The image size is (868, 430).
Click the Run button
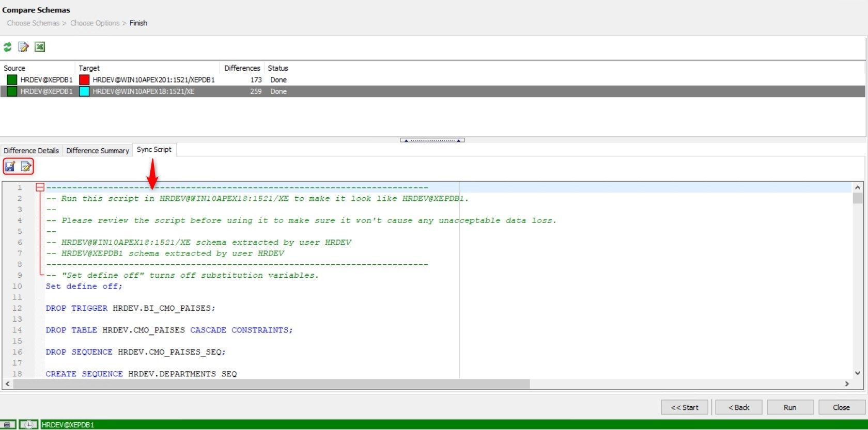[790, 407]
